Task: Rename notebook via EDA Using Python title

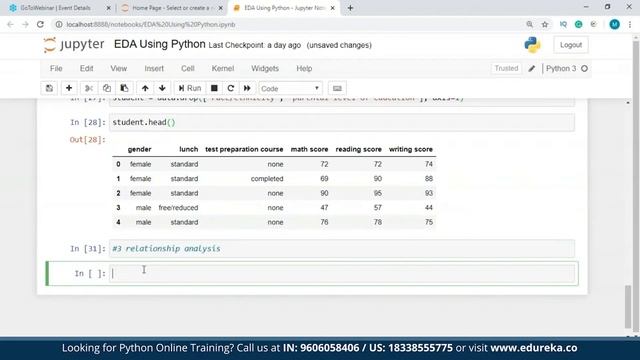Action: coord(160,44)
